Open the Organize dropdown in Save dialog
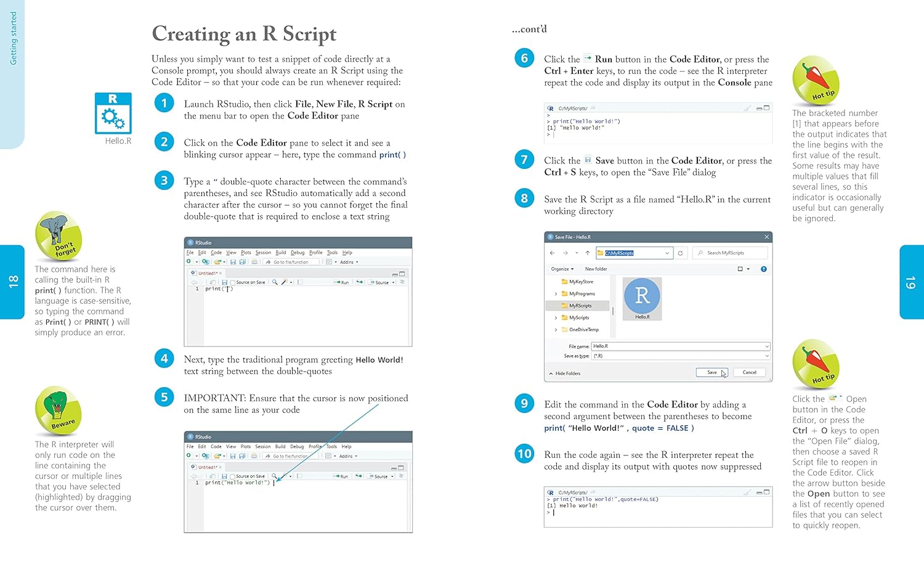Screen dimensions: 924x564 coord(562,269)
